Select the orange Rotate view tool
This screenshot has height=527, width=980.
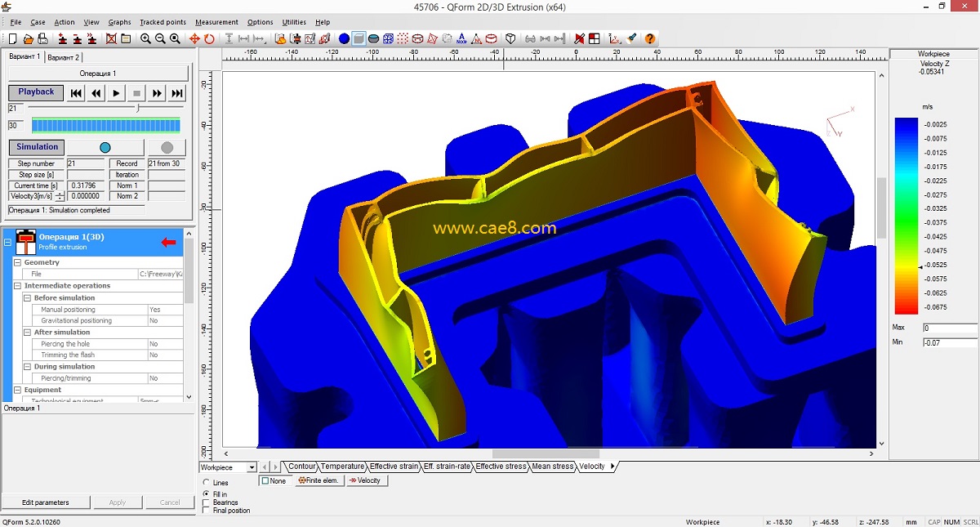click(x=209, y=38)
